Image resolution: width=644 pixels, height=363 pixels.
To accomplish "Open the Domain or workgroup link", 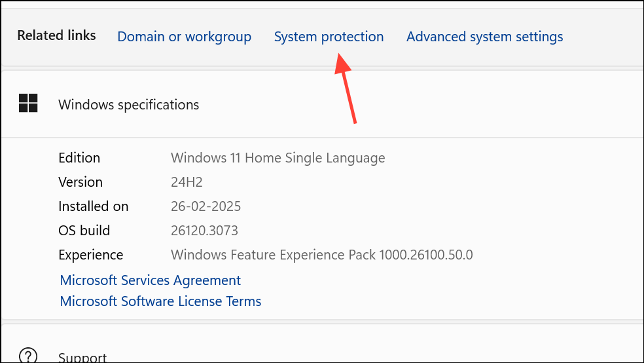I will click(x=184, y=37).
